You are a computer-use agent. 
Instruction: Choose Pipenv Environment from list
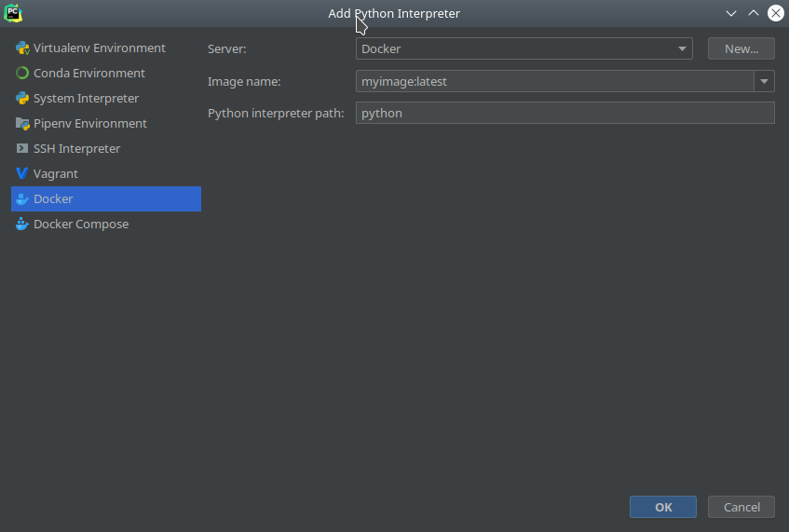(106, 123)
